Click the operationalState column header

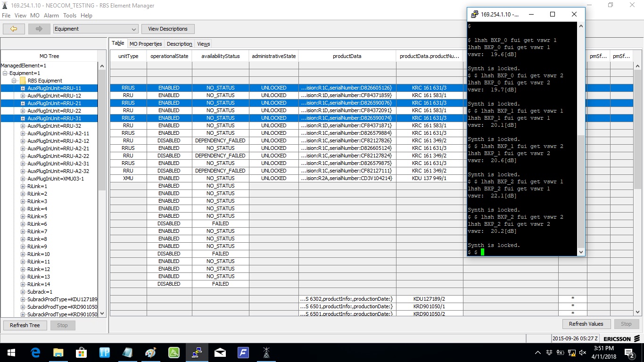[169, 56]
